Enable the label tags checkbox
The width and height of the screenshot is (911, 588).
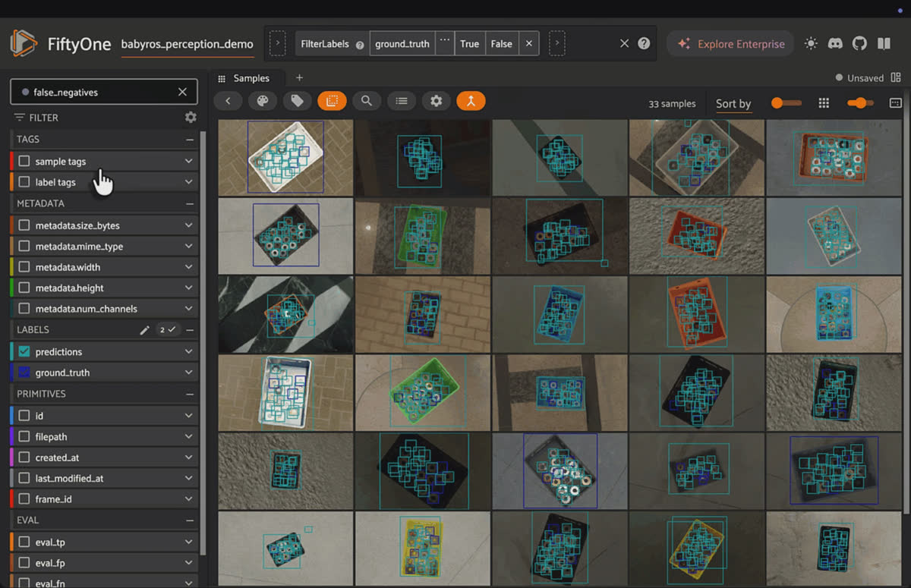tap(24, 182)
